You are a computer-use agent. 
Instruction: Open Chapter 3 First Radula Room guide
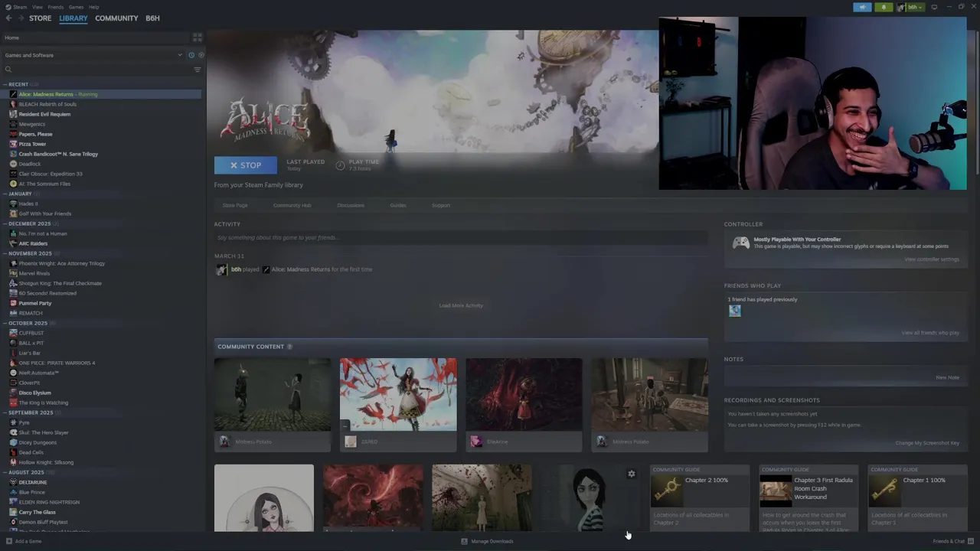tap(808, 497)
